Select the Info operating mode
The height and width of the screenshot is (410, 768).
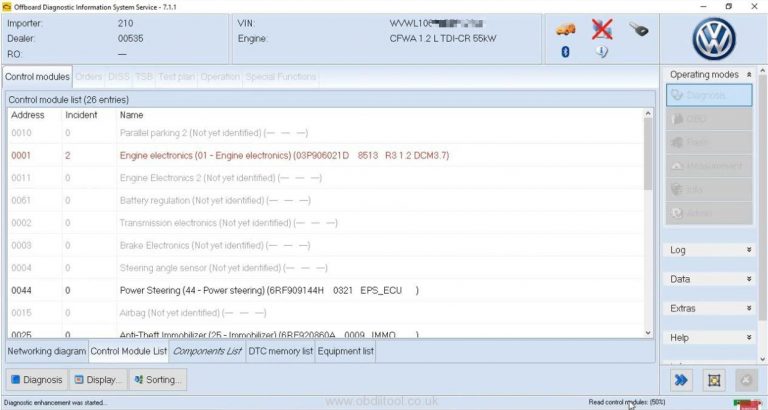coord(709,190)
